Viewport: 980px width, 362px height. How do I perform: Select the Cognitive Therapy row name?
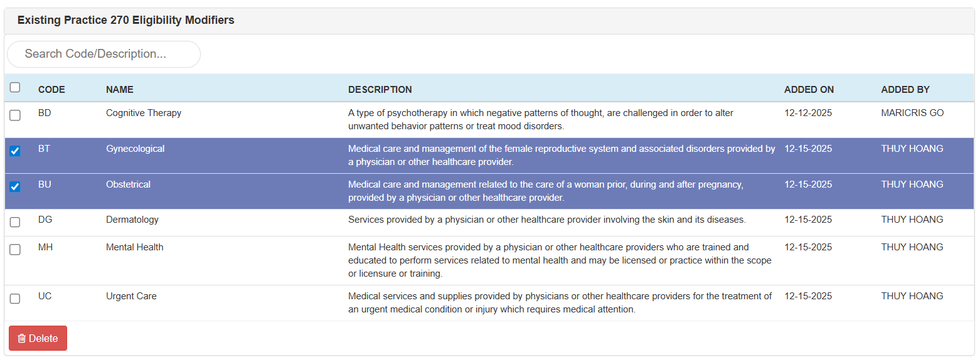click(144, 113)
